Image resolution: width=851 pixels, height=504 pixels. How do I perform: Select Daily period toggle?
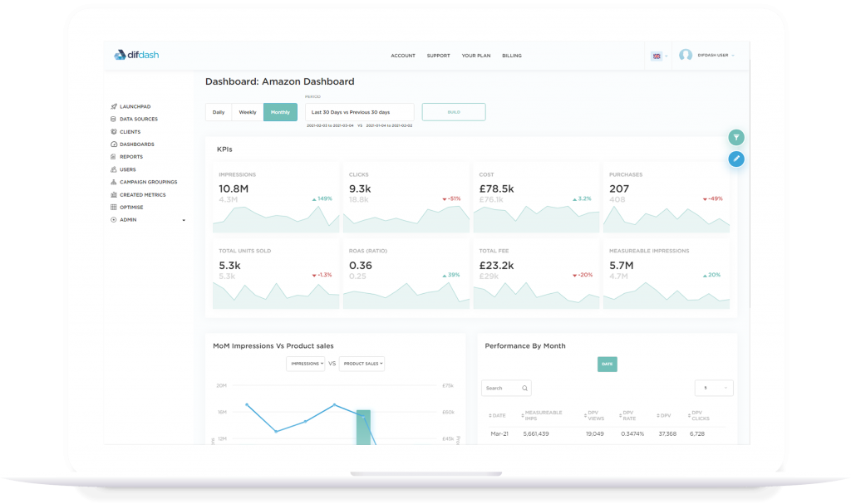click(219, 112)
